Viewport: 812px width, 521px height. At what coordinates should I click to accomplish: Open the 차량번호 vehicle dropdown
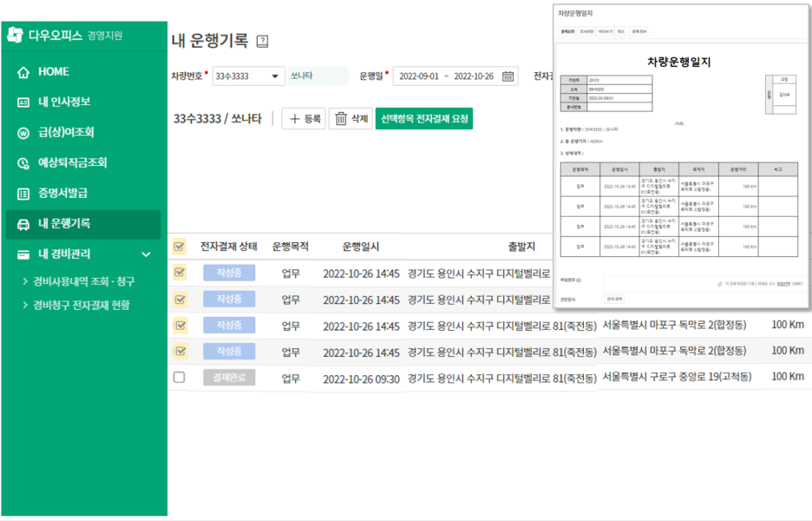tap(273, 76)
